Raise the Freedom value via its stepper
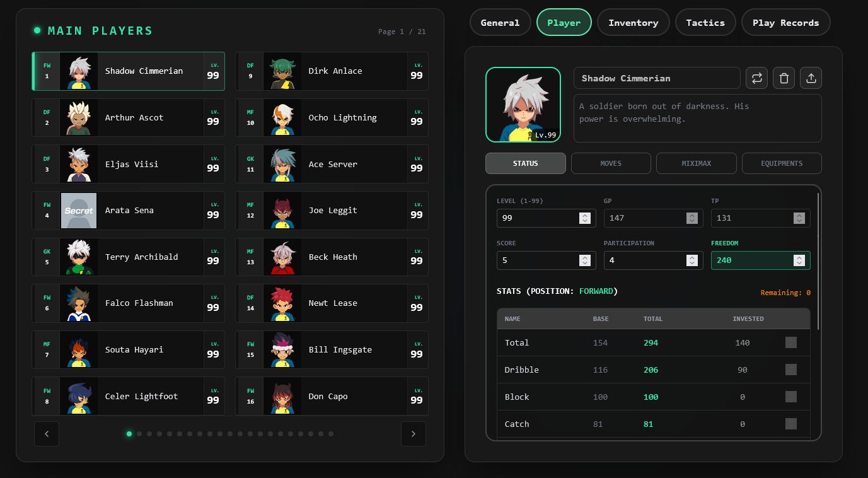This screenshot has width=868, height=478. (799, 260)
